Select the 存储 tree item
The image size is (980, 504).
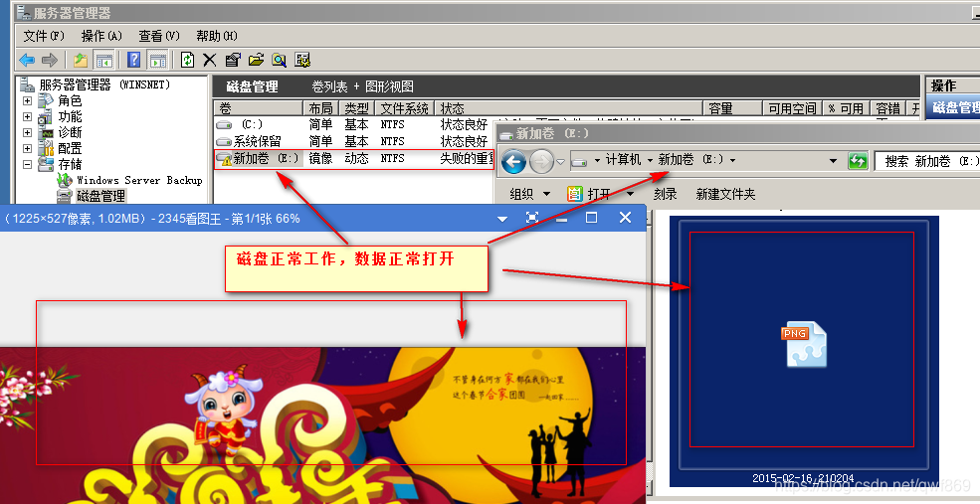point(70,164)
